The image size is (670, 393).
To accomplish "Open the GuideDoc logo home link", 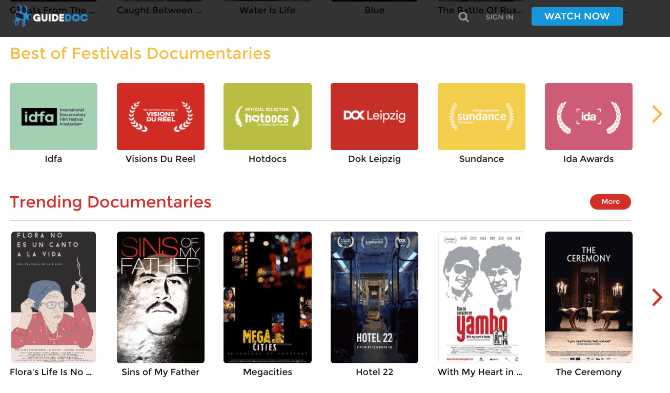I will pyautogui.click(x=50, y=16).
